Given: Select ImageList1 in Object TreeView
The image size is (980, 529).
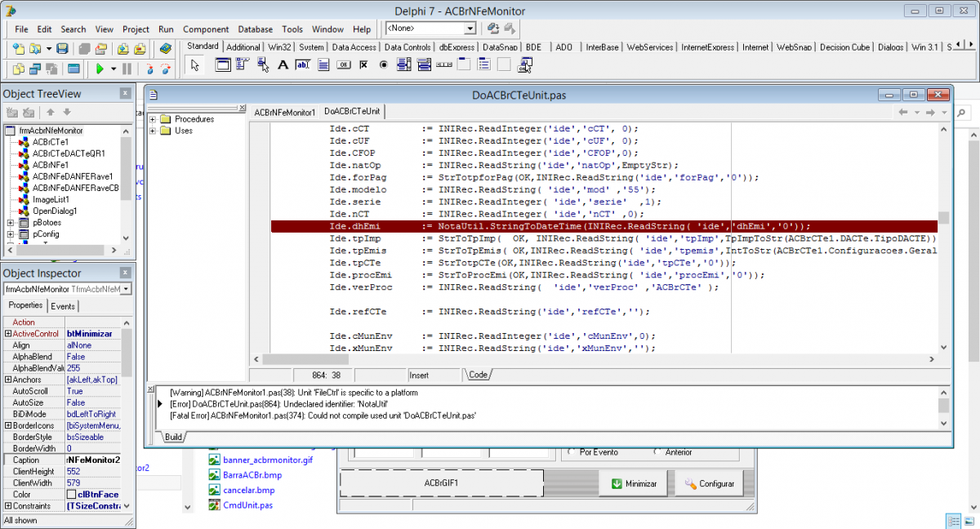Looking at the screenshot, I should (50, 199).
